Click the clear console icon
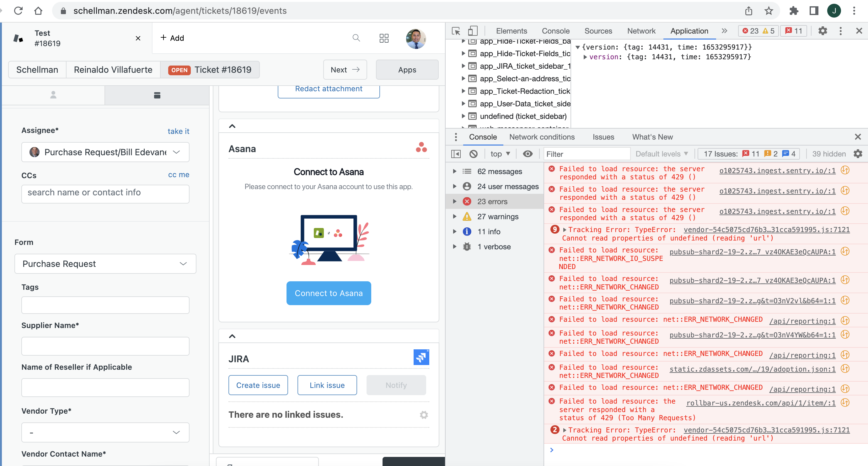Image resolution: width=868 pixels, height=466 pixels. click(474, 154)
